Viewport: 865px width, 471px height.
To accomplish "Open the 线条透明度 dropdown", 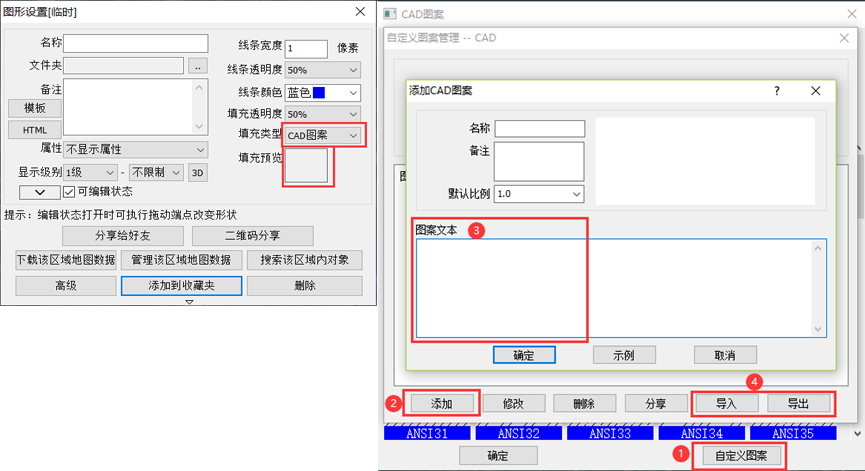I will [322, 71].
